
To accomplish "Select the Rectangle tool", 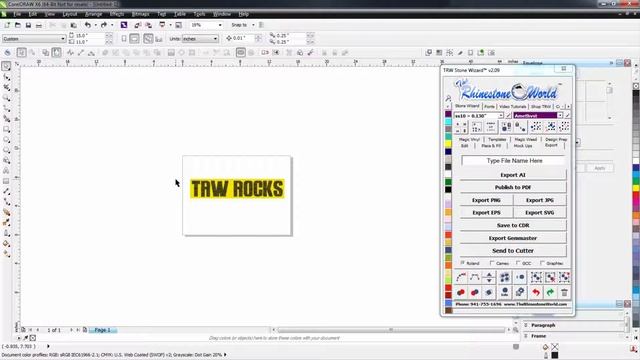I will point(6,129).
